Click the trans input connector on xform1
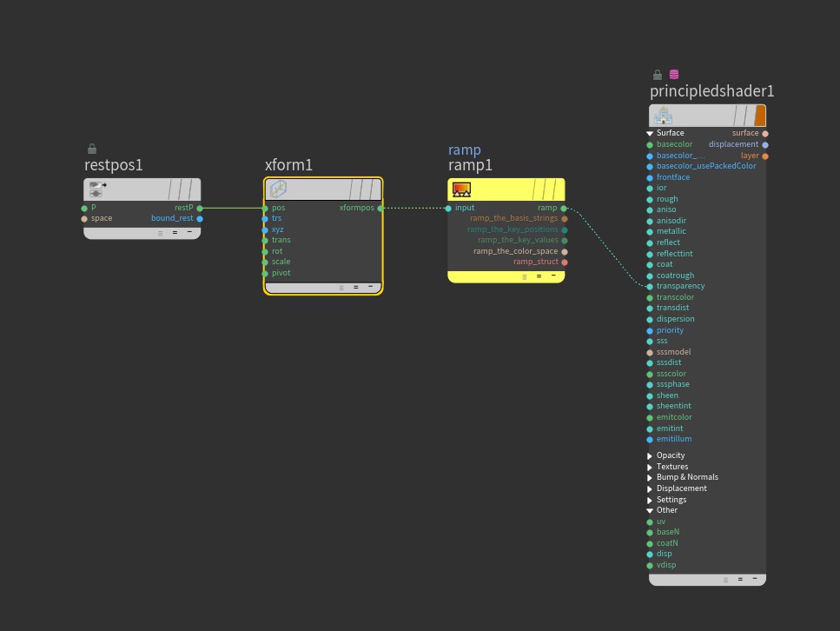Screen dimensions: 840x631 265,241
